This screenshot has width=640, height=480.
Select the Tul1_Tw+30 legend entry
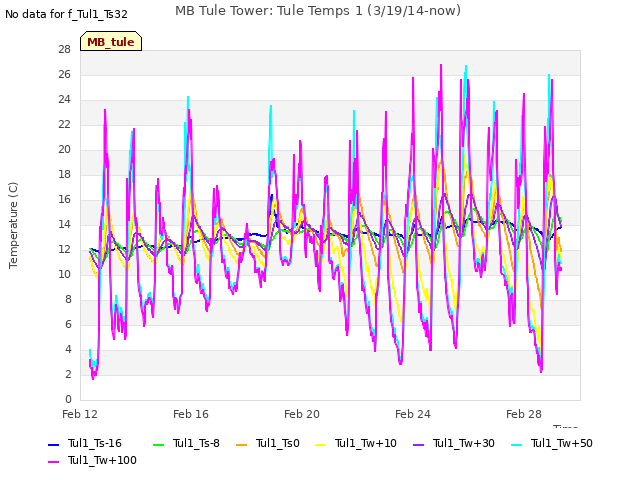(454, 443)
